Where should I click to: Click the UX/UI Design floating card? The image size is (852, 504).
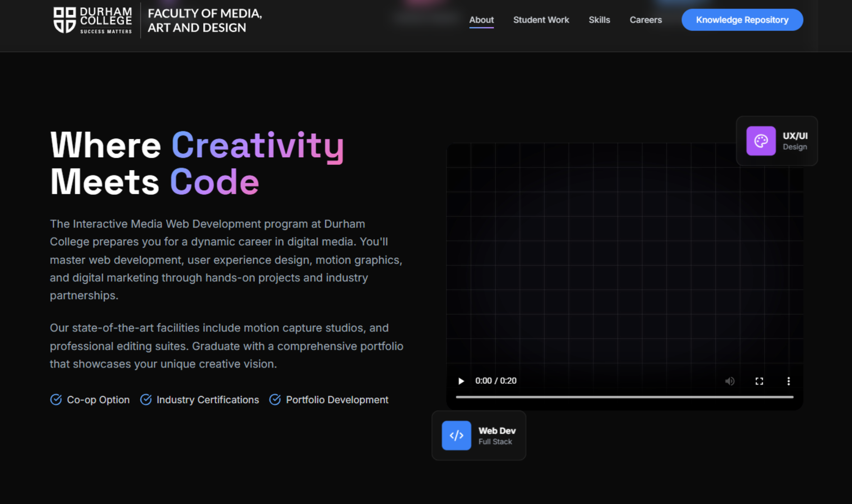[795, 141]
